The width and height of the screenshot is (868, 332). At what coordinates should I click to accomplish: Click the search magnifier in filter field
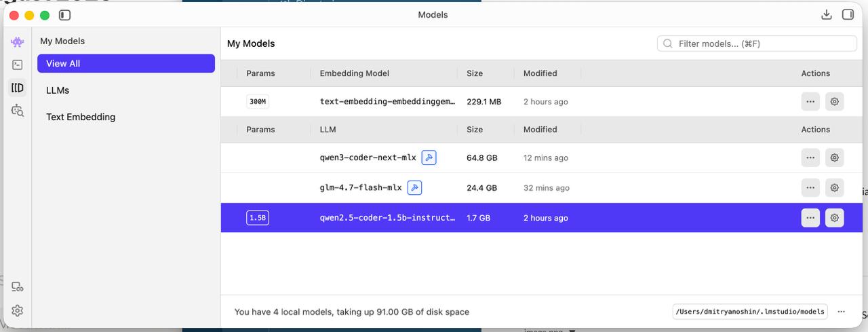668,43
